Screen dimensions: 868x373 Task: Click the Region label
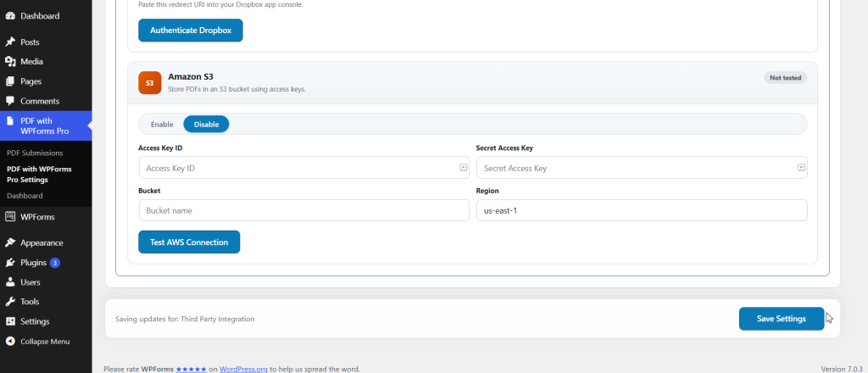pyautogui.click(x=487, y=191)
